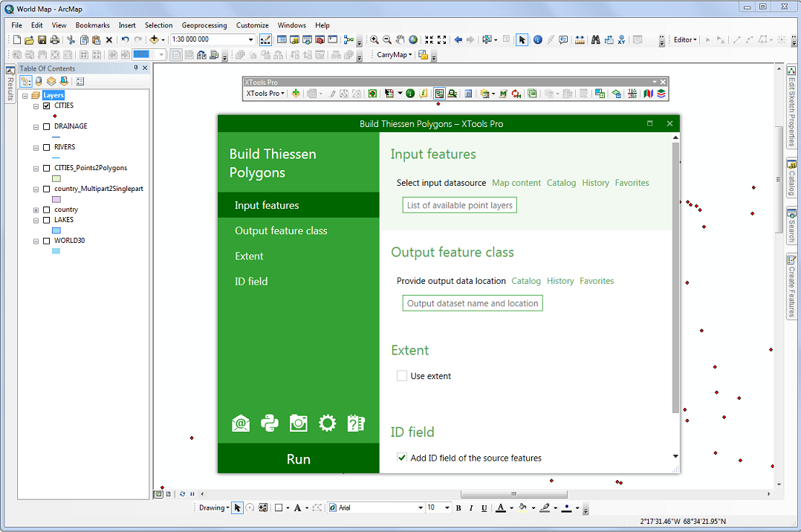801x532 pixels.
Task: Click the font color A swatch
Action: (501, 507)
